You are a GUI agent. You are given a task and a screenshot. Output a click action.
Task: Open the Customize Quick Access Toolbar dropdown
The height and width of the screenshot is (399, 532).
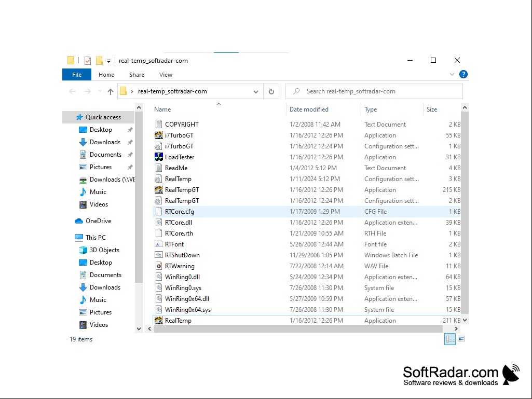108,61
